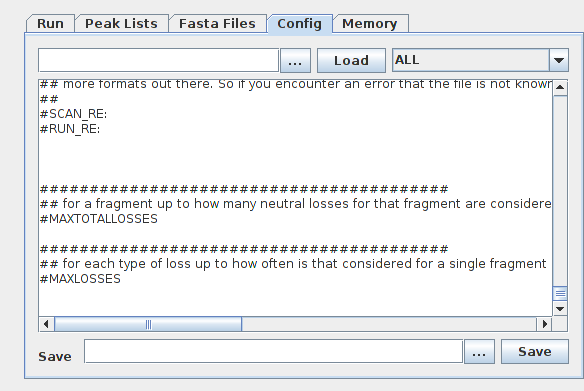Click the #MAXTOTALLOSSES line in config text
The image size is (584, 391).
coord(99,219)
